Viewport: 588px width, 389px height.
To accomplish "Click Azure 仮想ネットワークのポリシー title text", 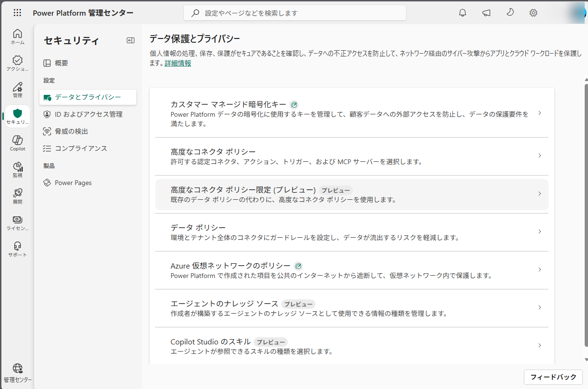I will pos(230,266).
